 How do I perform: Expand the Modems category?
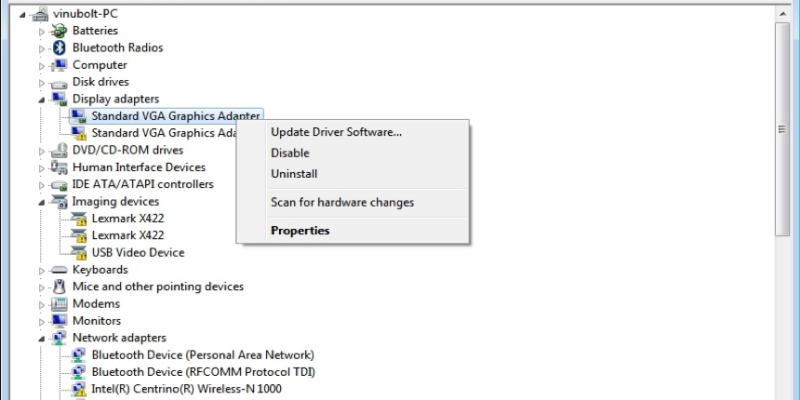click(x=42, y=305)
